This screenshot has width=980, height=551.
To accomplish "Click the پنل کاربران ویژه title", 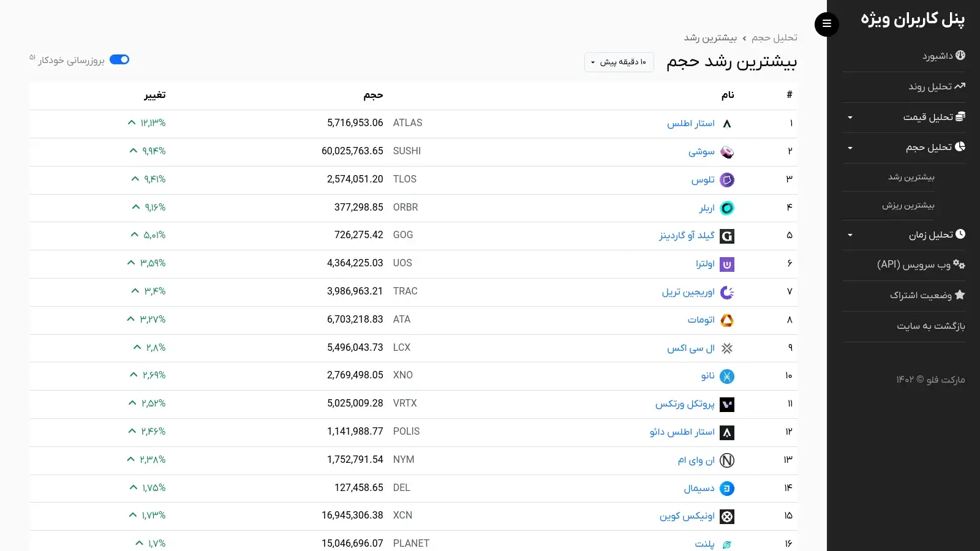I will (913, 19).
